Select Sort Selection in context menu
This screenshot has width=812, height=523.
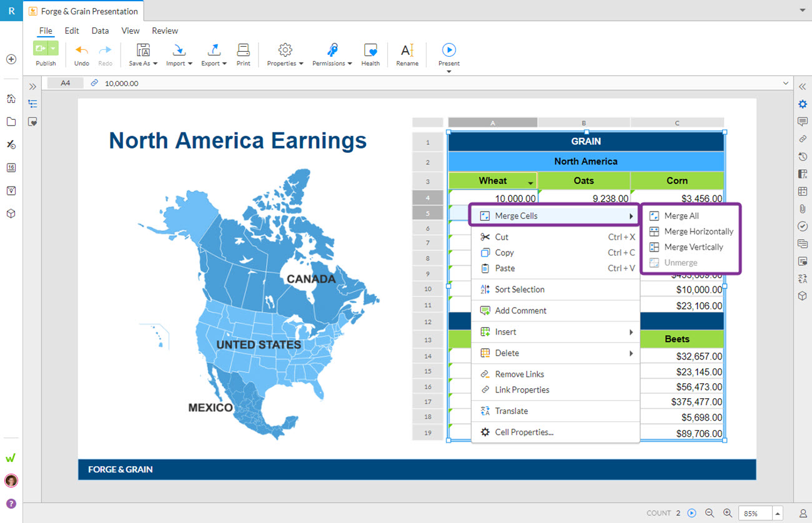(x=519, y=290)
